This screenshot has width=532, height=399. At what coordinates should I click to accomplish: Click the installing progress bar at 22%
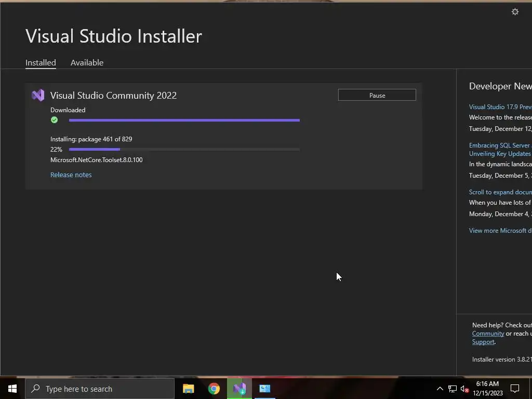(184, 149)
